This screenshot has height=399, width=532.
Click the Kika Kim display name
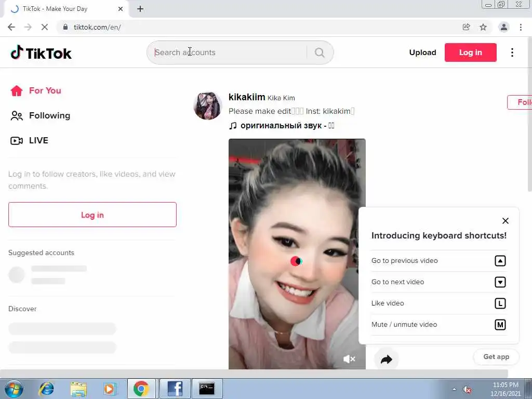click(x=281, y=98)
